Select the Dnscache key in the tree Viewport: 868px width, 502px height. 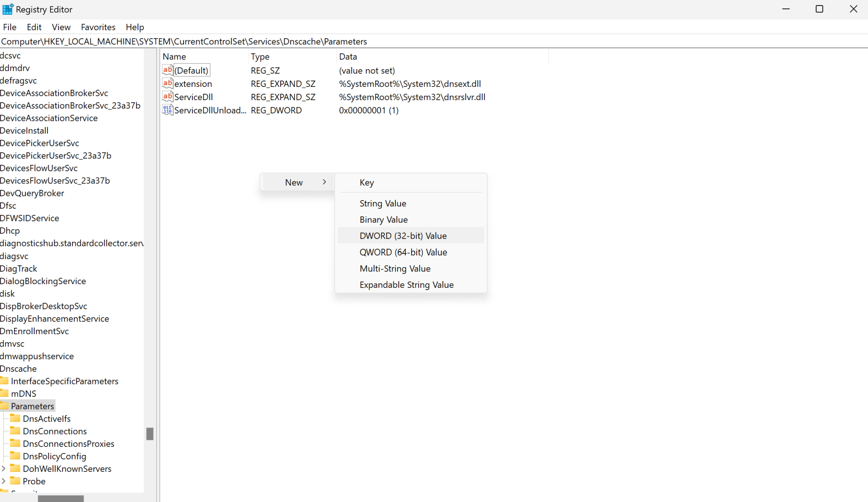coord(18,368)
